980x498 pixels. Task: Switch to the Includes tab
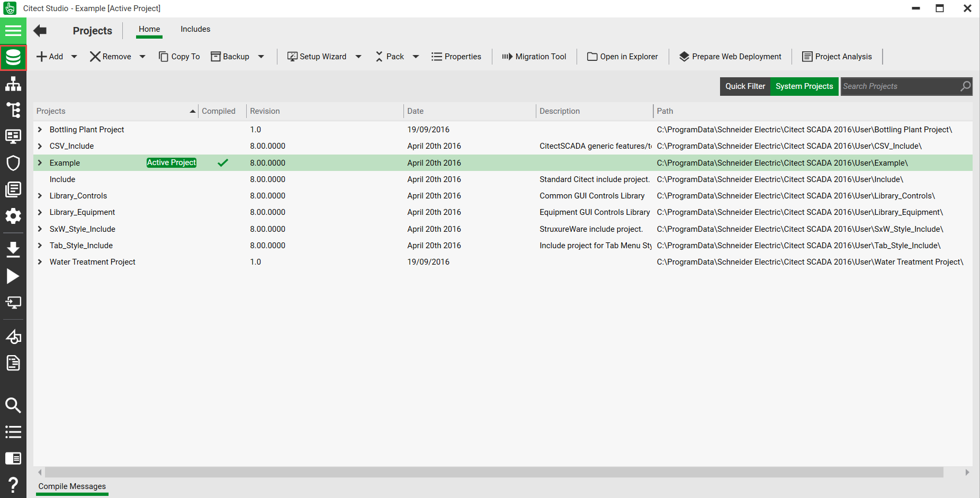pyautogui.click(x=195, y=29)
